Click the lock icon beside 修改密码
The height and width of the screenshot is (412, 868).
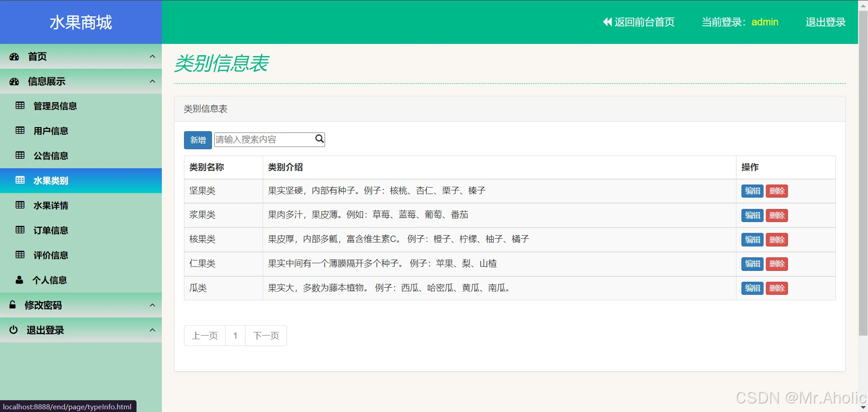click(13, 305)
